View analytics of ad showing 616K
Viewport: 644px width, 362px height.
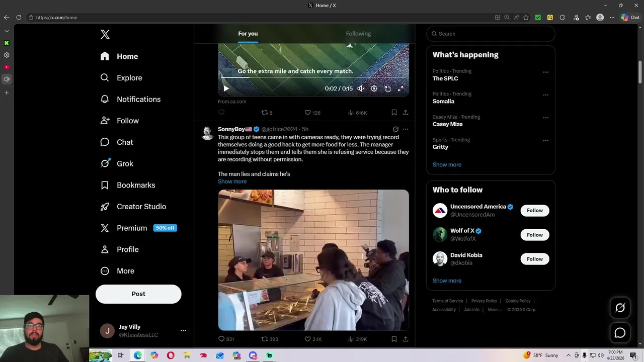click(x=357, y=113)
